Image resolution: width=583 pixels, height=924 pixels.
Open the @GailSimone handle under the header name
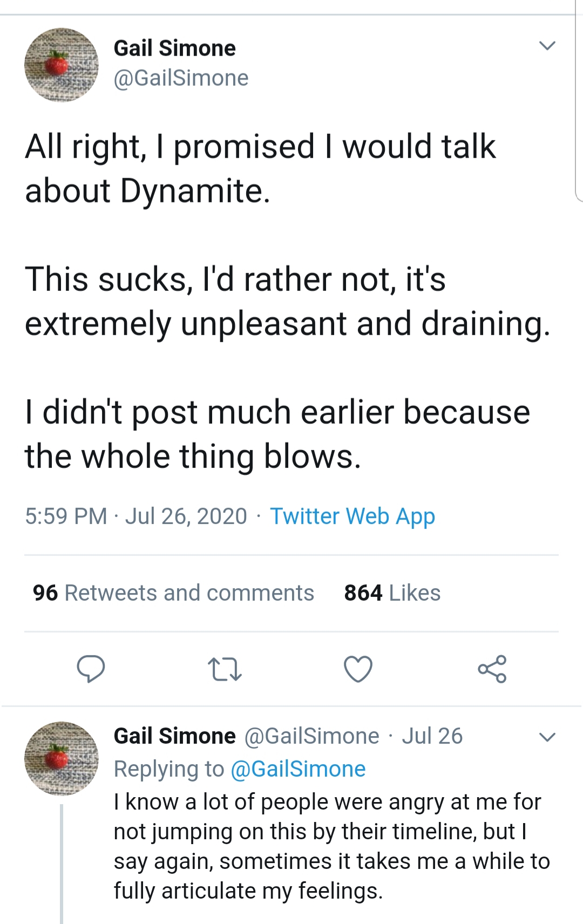click(x=181, y=78)
